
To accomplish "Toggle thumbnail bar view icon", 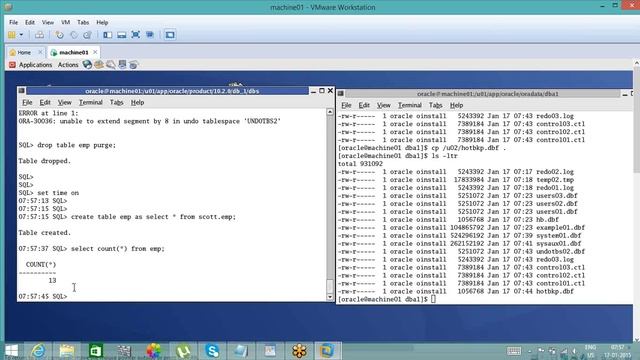I will (x=122, y=35).
